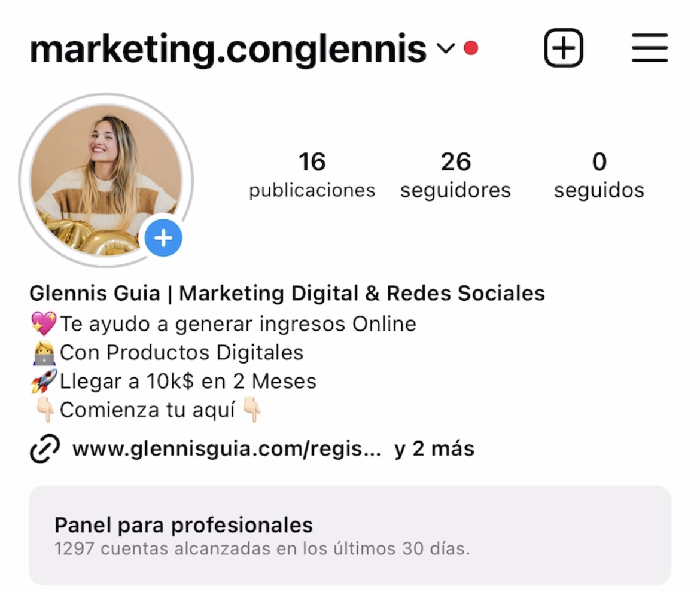Tap the red notification dot
Image resolution: width=700 pixels, height=592 pixels.
point(471,48)
